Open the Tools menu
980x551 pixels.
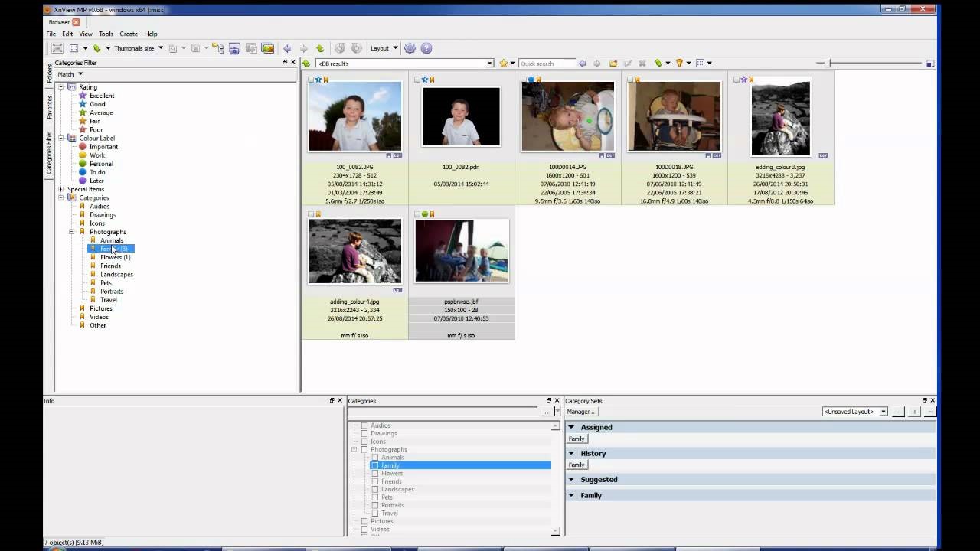pyautogui.click(x=106, y=34)
